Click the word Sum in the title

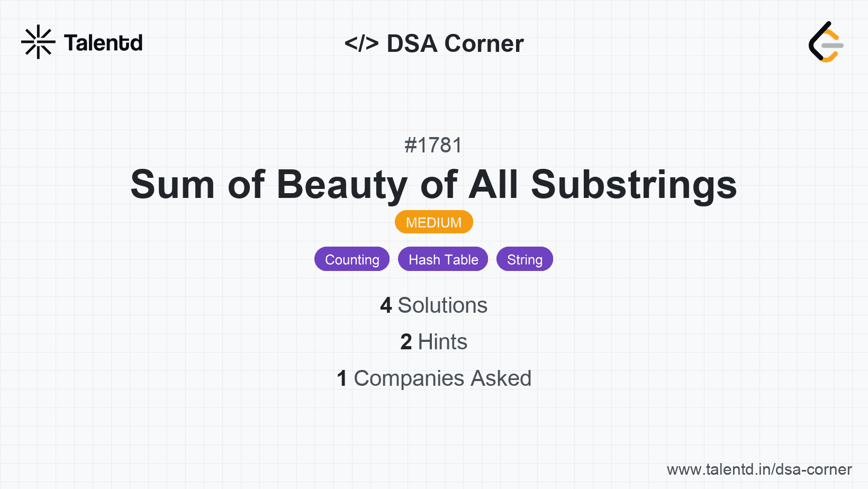click(173, 184)
